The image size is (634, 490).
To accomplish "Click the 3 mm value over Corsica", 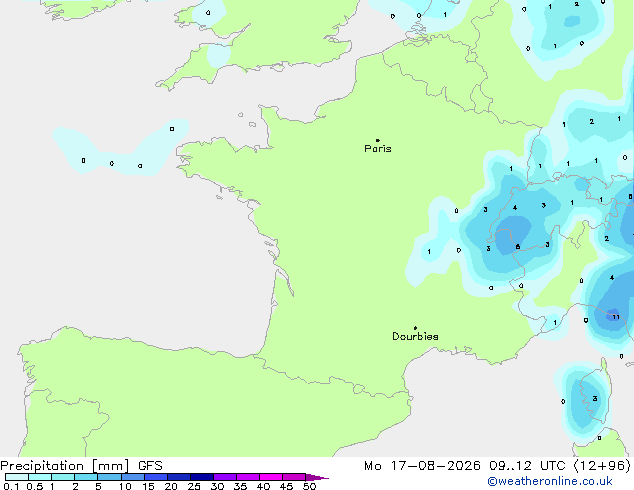I will click(595, 399).
